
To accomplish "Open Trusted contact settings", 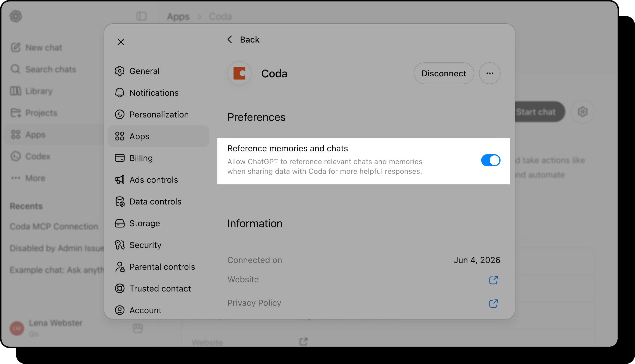I will (158, 289).
